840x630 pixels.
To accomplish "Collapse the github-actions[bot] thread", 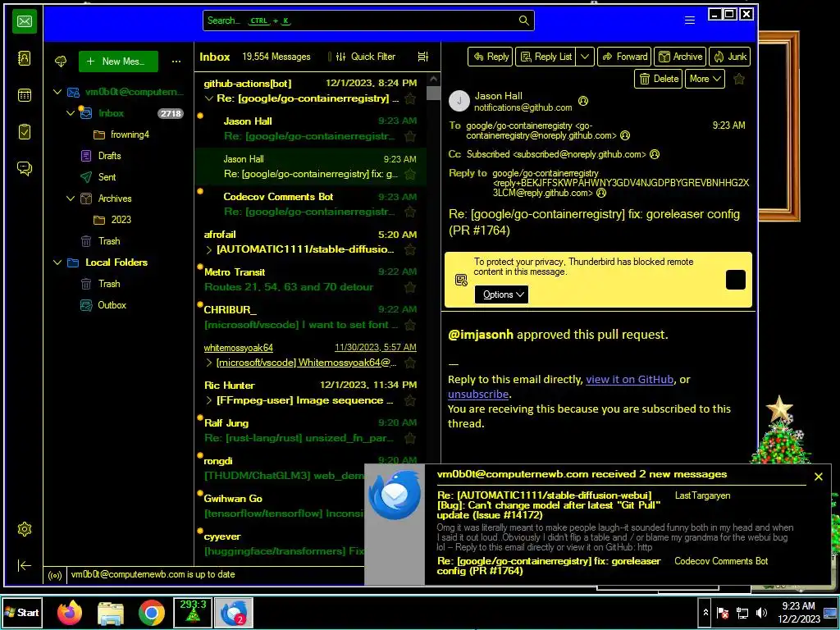I will [x=209, y=98].
